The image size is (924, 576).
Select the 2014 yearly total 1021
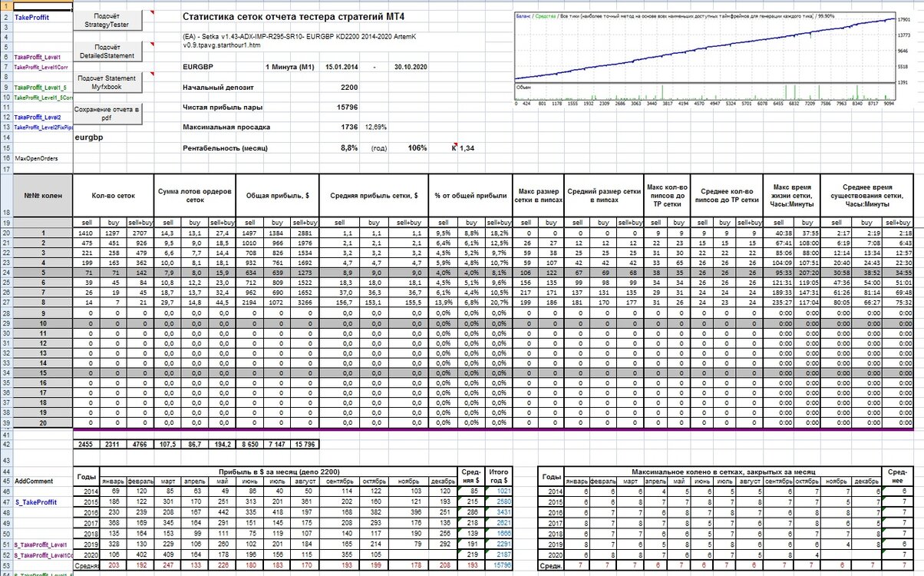point(500,491)
